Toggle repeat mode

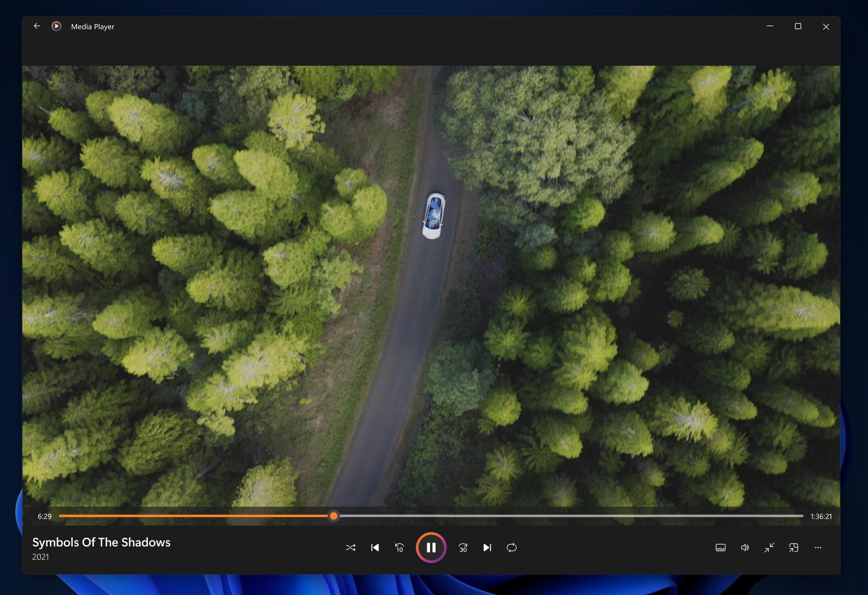pyautogui.click(x=511, y=547)
